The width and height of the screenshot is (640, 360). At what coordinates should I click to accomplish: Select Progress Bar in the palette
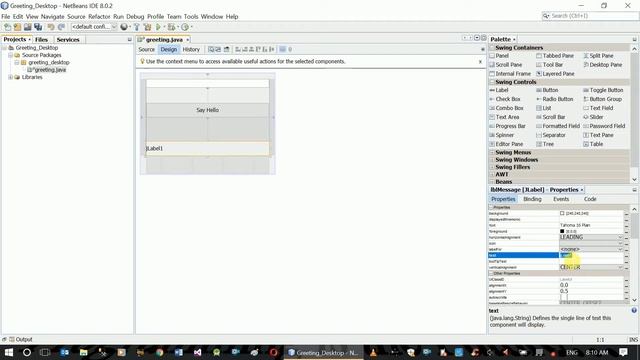click(x=507, y=126)
